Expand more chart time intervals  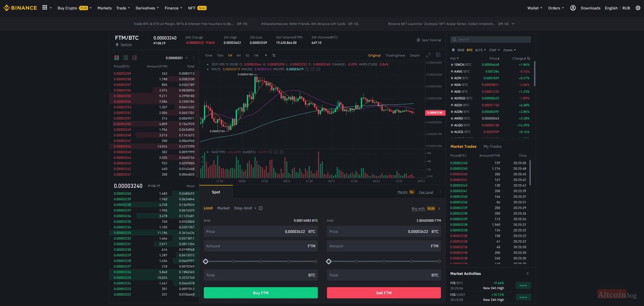(x=266, y=55)
